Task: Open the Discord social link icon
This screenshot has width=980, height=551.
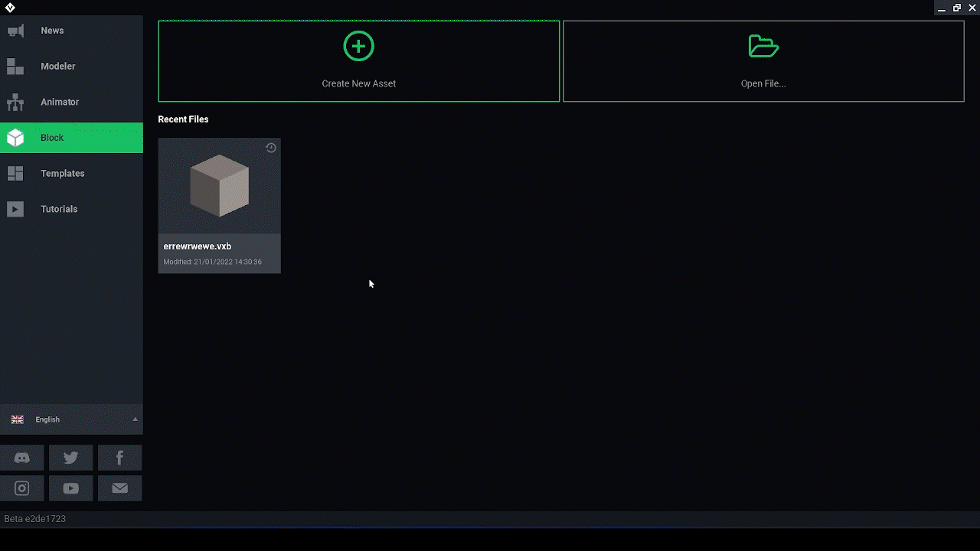Action: point(22,458)
